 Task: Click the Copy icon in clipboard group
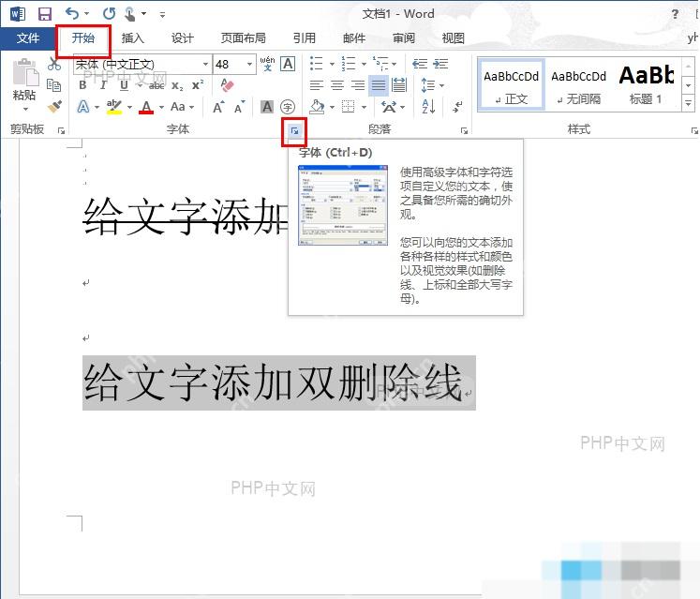click(x=54, y=85)
